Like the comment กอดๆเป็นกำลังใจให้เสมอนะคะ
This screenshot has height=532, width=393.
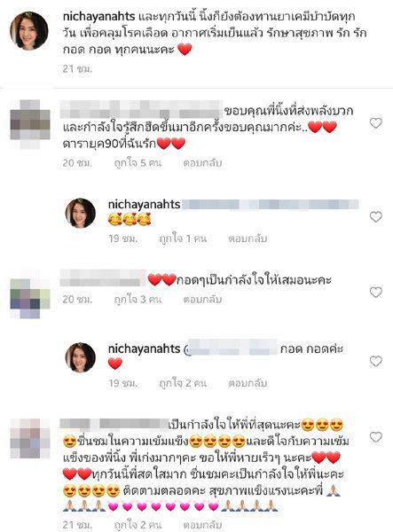[x=375, y=292]
